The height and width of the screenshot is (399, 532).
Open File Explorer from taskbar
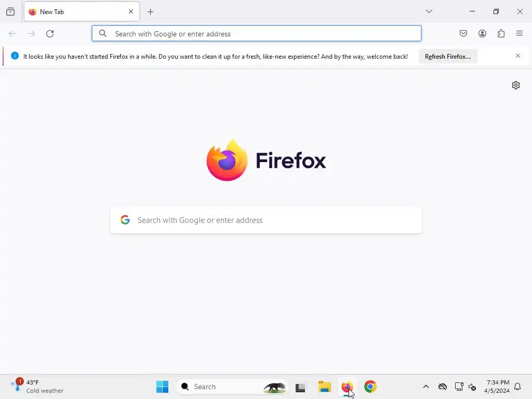click(324, 387)
